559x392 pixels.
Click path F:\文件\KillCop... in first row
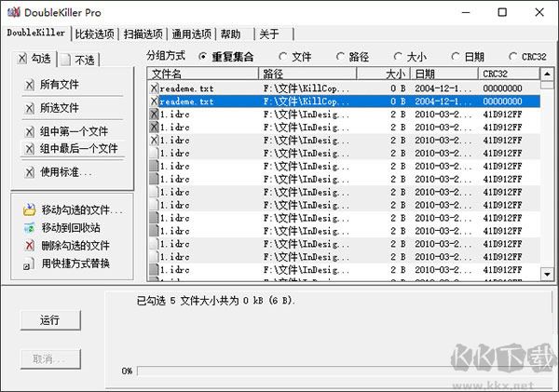pos(307,88)
